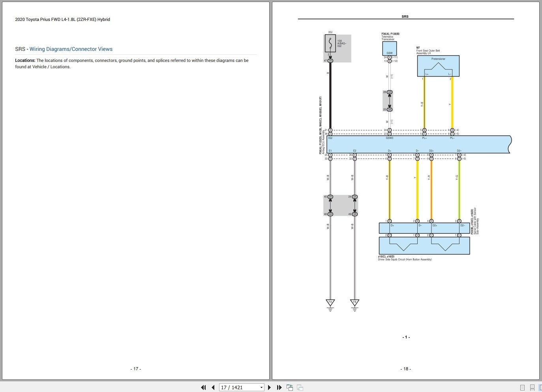542x392 pixels.
Task: Click the Airbag ECU Assembly block
Action: 418,144
